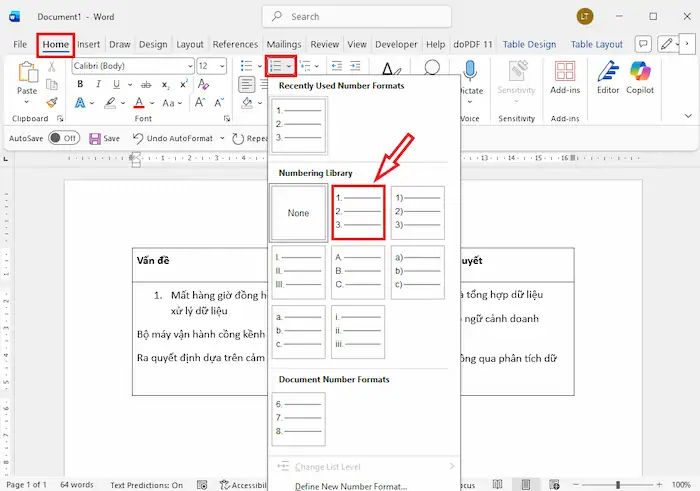Toggle the Subscript button

[x=164, y=85]
